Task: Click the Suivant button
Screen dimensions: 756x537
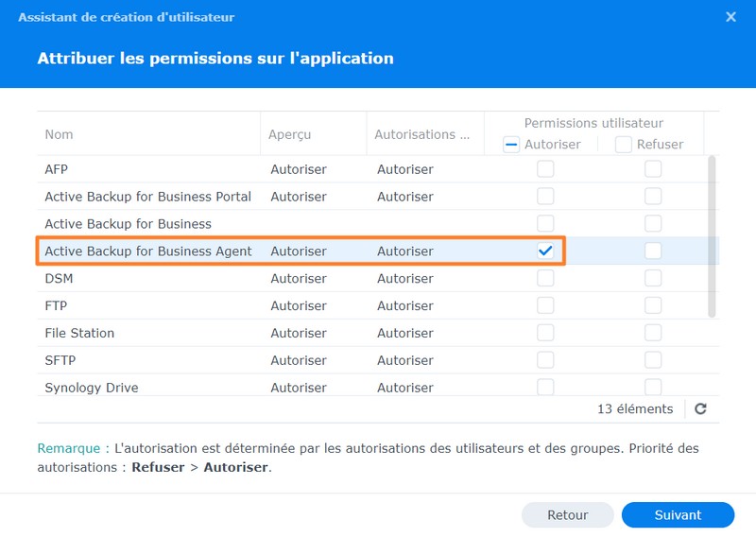Action: [x=678, y=515]
